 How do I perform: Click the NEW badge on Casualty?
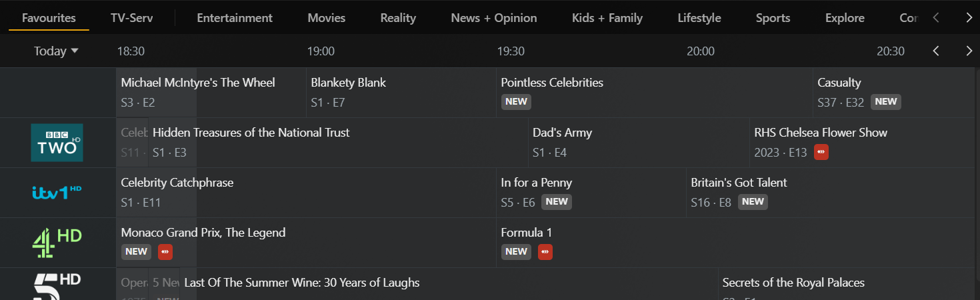886,102
